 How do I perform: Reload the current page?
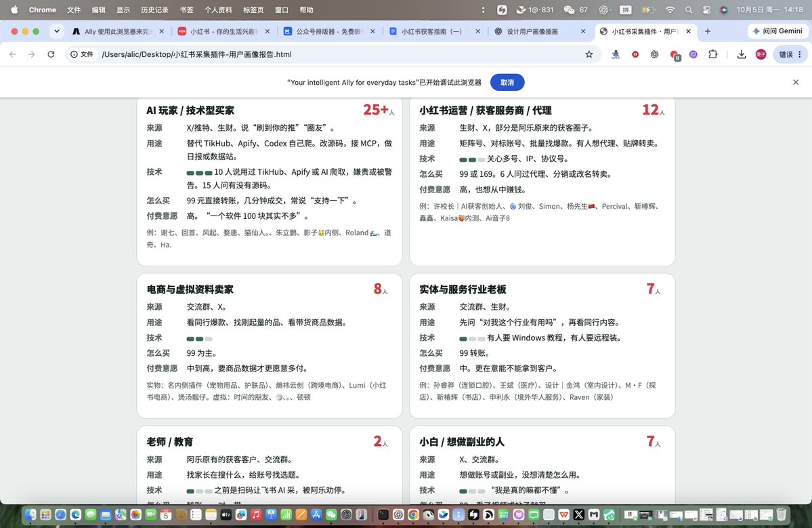coord(51,54)
